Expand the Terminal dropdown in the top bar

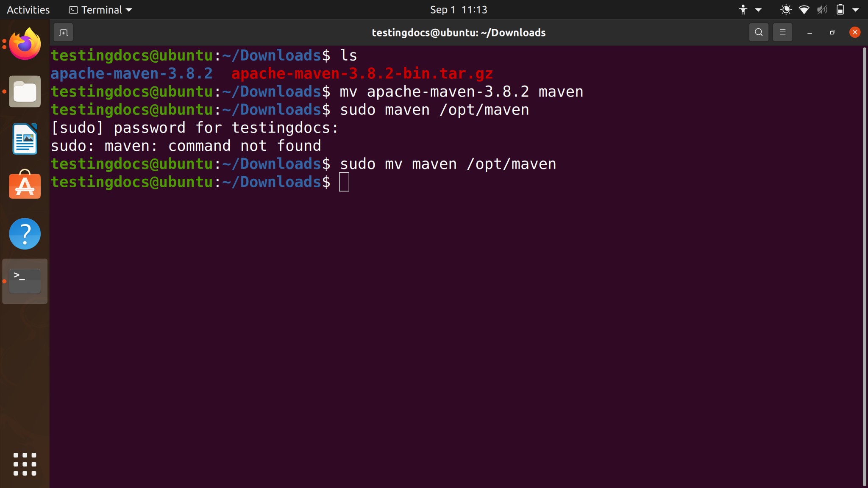pyautogui.click(x=128, y=9)
